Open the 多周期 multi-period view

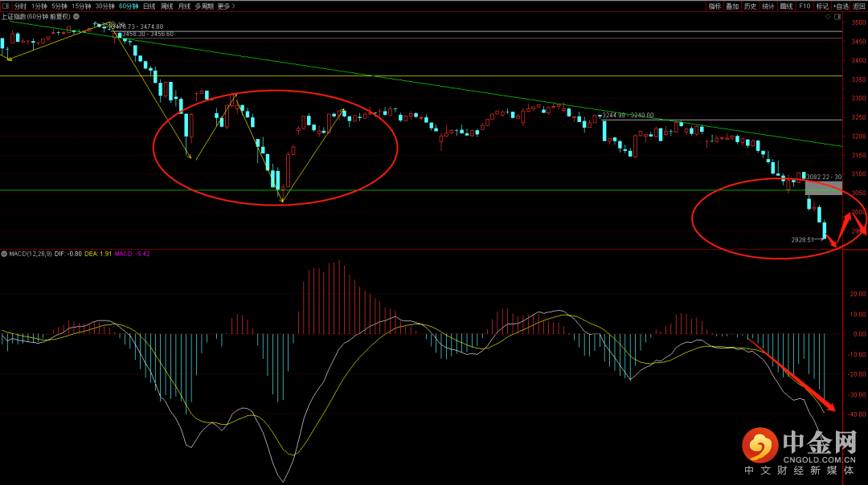click(x=203, y=6)
